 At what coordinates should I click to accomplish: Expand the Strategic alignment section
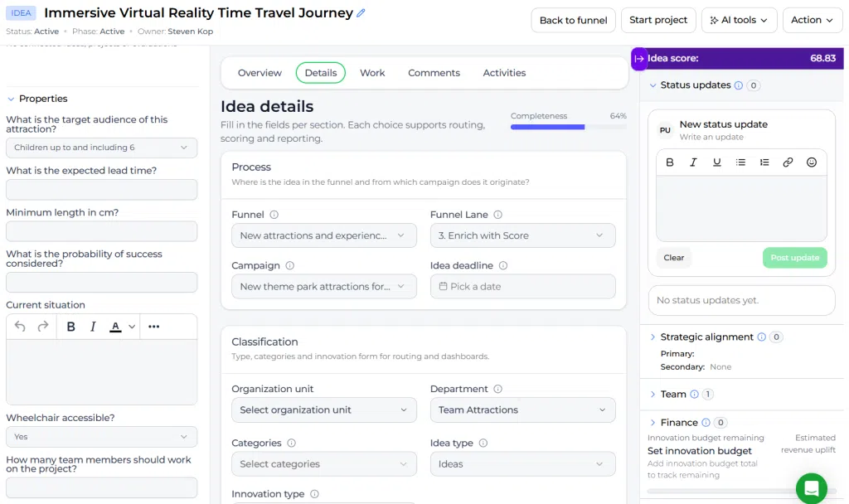(x=653, y=337)
